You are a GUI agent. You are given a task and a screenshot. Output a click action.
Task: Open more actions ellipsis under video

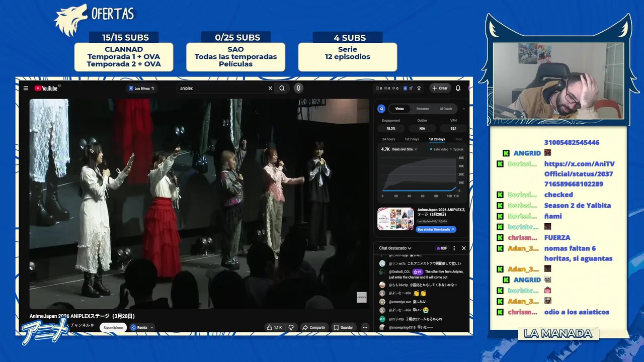(x=365, y=327)
